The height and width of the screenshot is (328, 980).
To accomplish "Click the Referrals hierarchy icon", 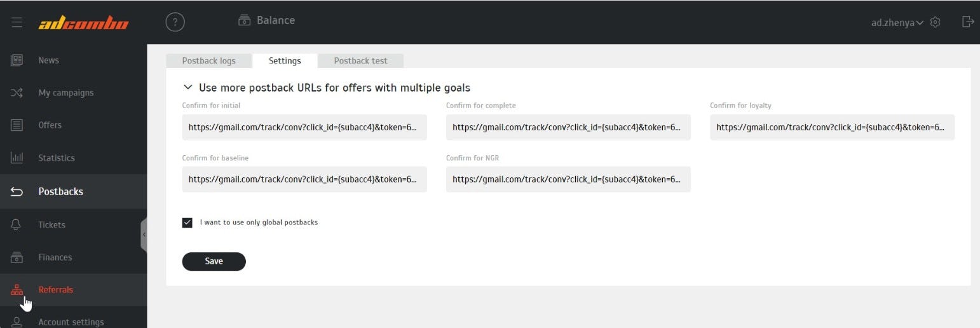I will (x=17, y=290).
